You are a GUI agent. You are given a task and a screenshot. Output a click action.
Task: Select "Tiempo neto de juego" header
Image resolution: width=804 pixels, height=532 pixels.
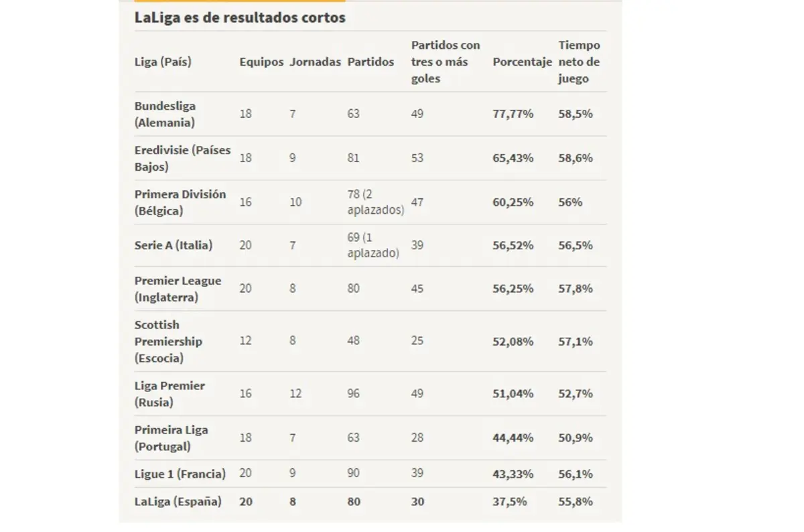[579, 62]
